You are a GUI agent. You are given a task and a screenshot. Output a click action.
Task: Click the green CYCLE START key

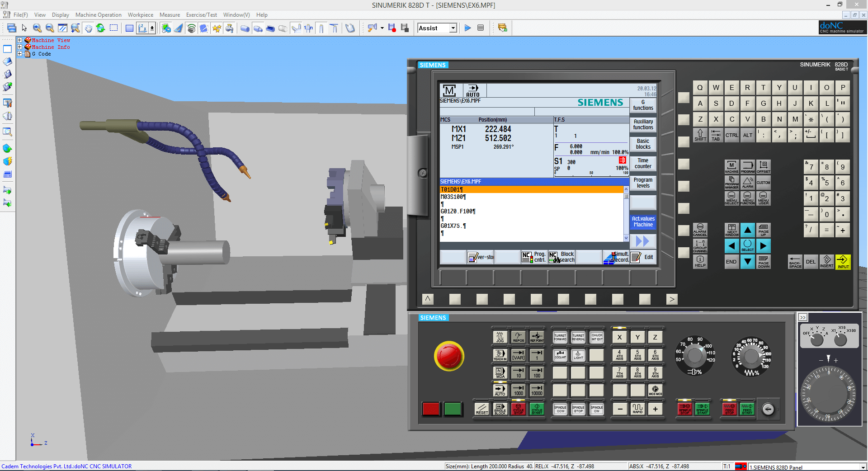537,409
